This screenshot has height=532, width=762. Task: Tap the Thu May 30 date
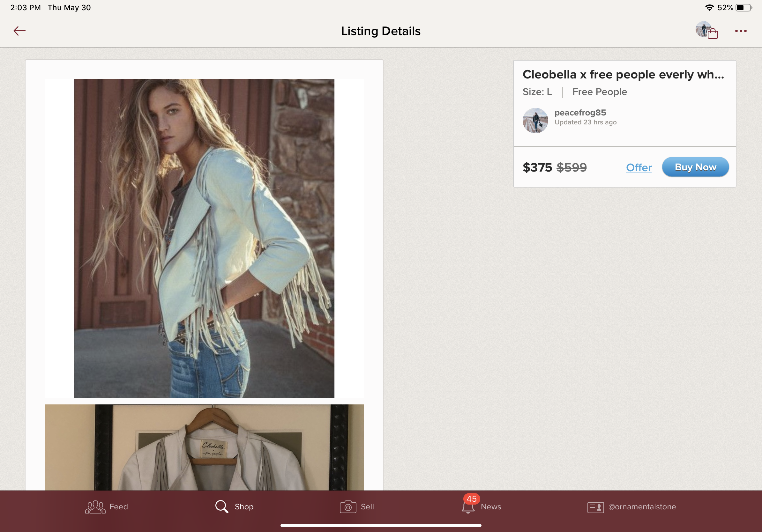69,8
